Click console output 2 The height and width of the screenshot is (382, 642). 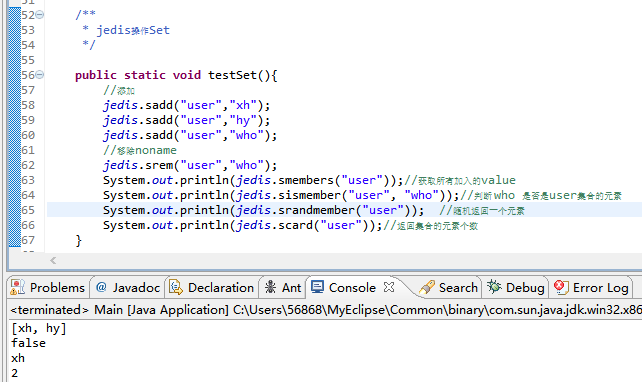[x=15, y=373]
